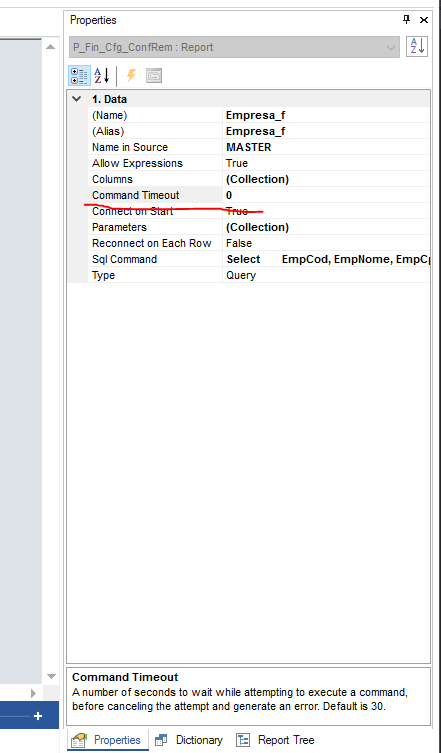441x753 pixels.
Task: Toggle the Reconnect on Each Row False value
Action: click(326, 243)
